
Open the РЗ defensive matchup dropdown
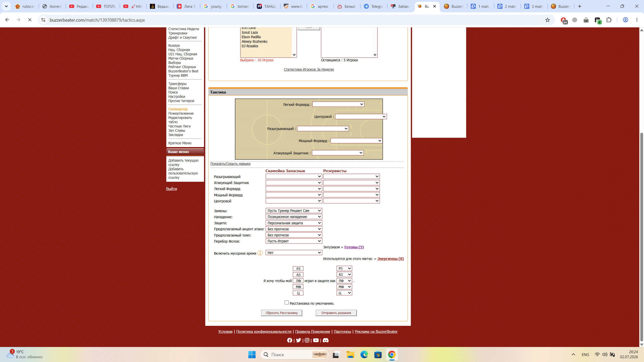click(344, 268)
